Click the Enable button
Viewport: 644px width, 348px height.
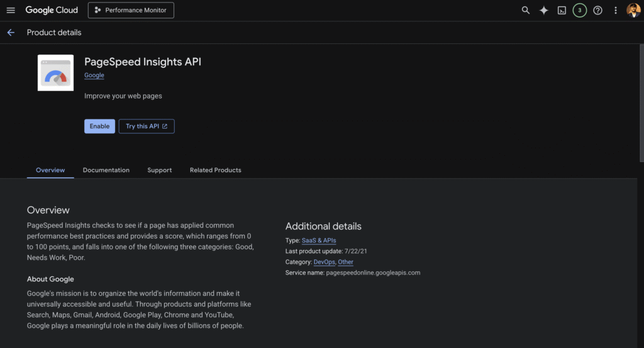pos(99,126)
